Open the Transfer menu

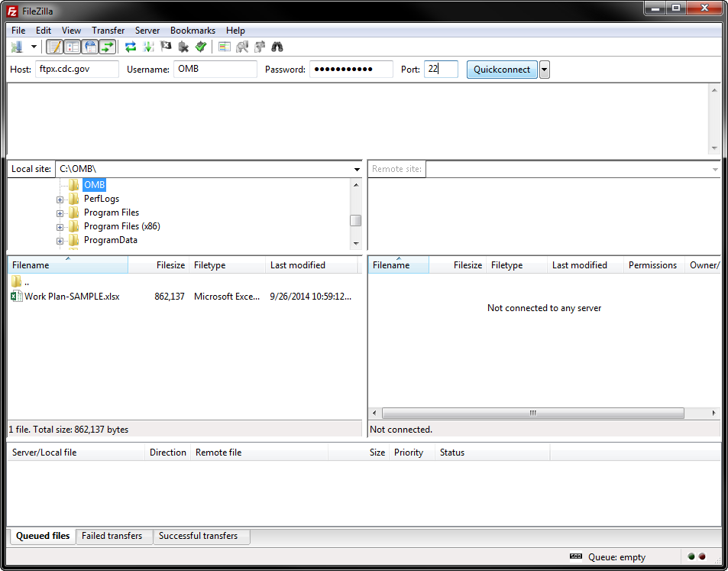[x=108, y=31]
